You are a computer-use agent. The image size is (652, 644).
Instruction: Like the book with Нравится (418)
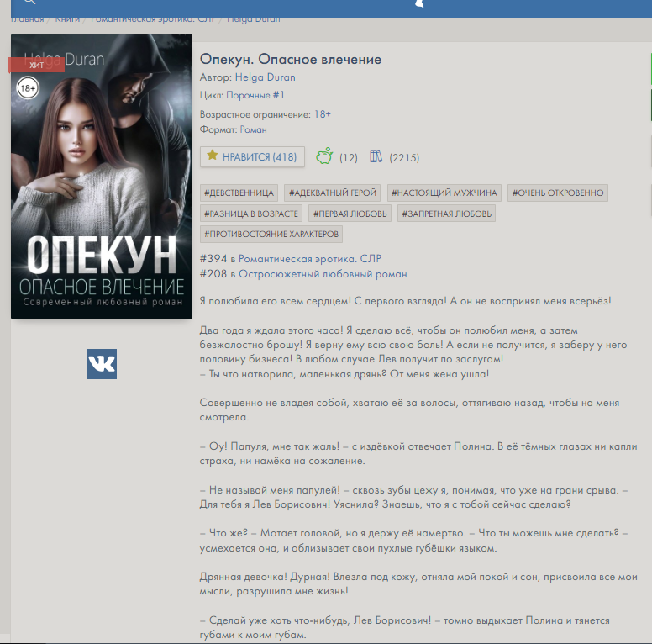point(252,157)
